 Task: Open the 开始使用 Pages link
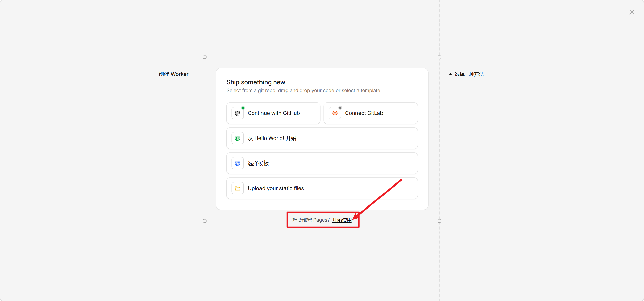click(342, 220)
